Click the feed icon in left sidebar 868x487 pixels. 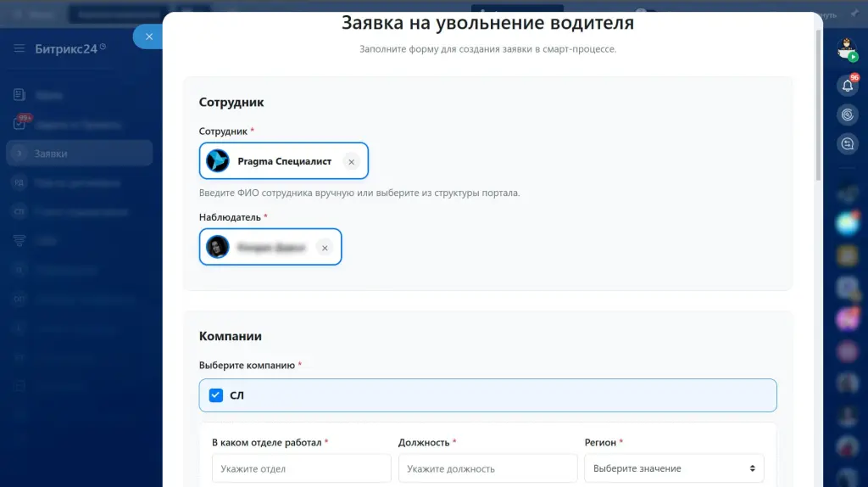[x=19, y=95]
